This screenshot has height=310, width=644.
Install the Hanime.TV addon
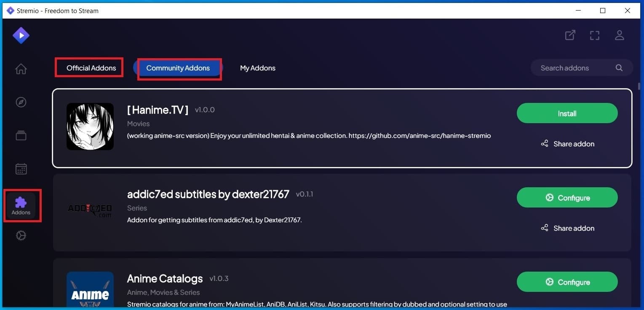coord(567,113)
